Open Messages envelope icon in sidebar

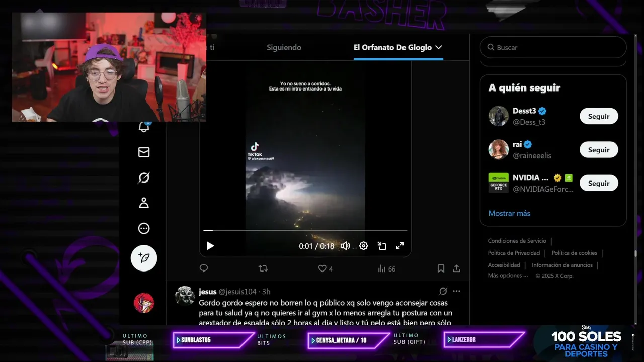144,152
